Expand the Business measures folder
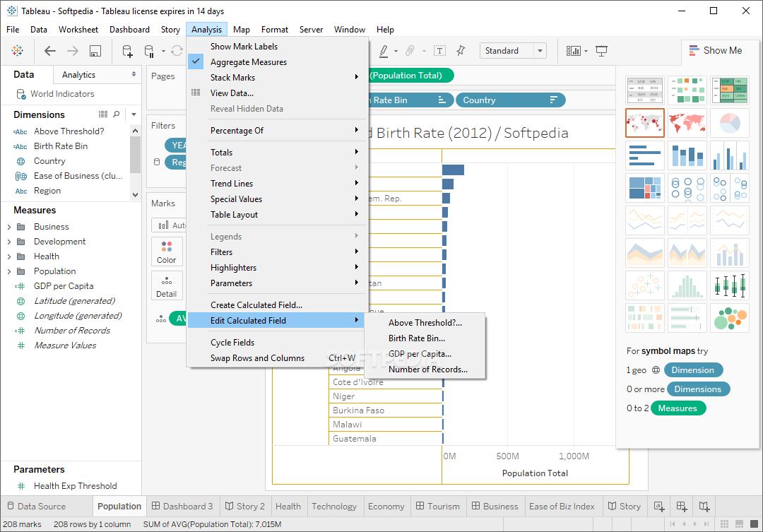The width and height of the screenshot is (763, 532). point(9,227)
